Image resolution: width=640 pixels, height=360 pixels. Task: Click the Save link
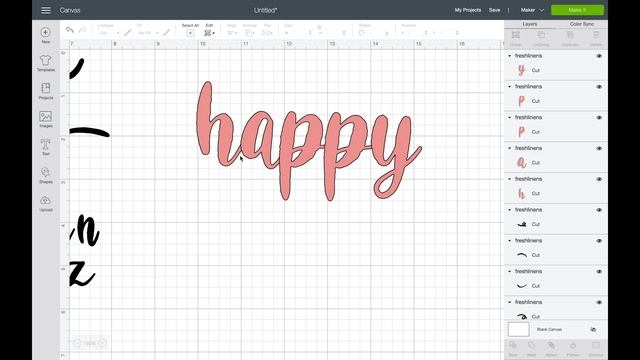(x=494, y=10)
